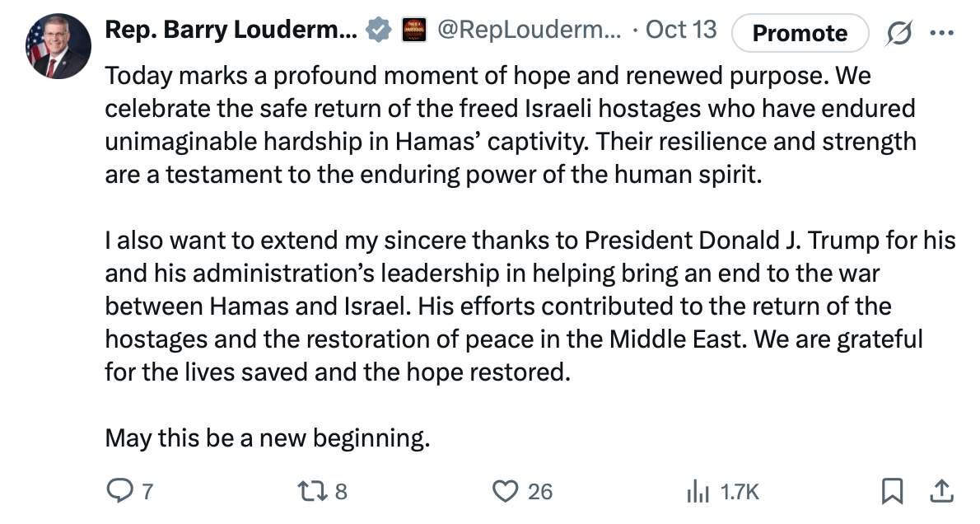Bookmark this post

tap(891, 492)
